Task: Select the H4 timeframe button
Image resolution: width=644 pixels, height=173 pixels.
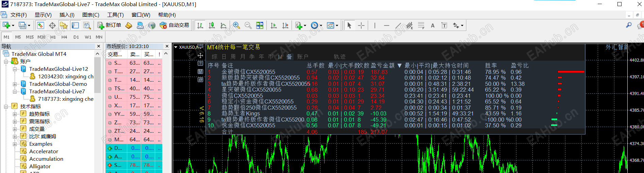Action: [64, 37]
